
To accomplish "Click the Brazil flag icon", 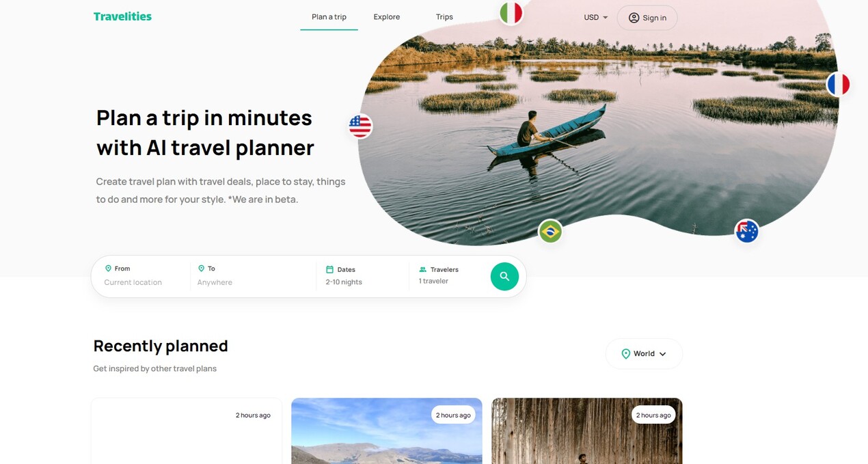I will pyautogui.click(x=550, y=232).
